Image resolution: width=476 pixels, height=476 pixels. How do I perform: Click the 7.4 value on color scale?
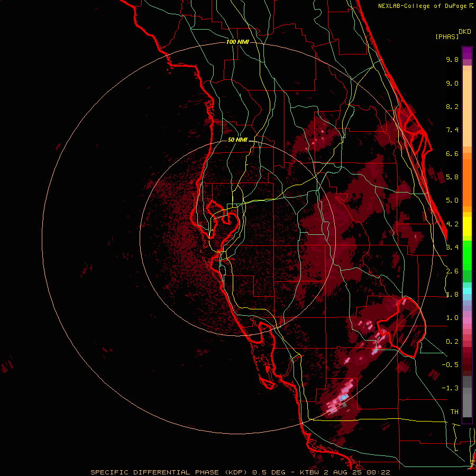coord(452,130)
